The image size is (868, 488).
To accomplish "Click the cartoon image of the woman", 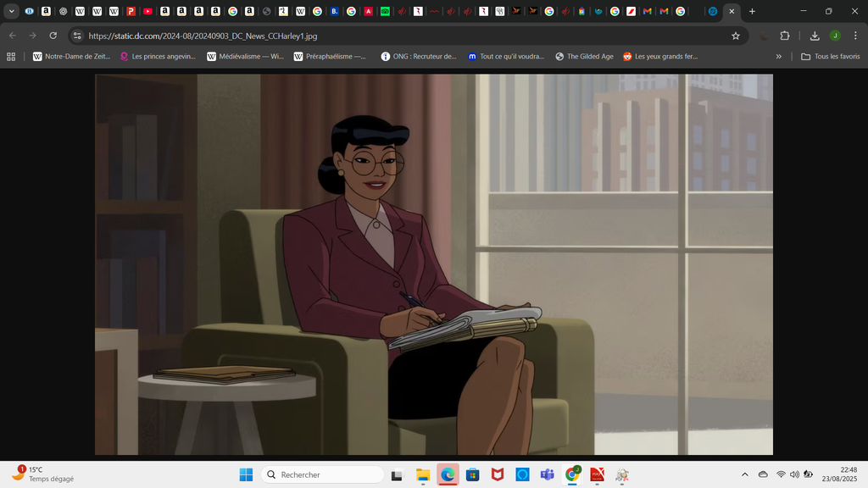I will coord(434,264).
